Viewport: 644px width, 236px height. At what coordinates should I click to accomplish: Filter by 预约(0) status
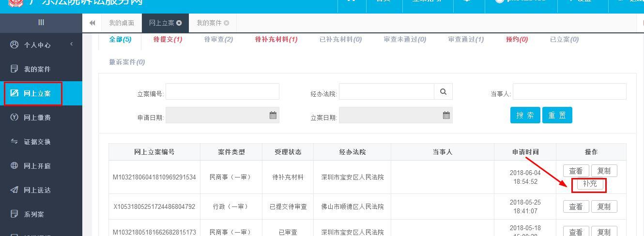point(517,40)
